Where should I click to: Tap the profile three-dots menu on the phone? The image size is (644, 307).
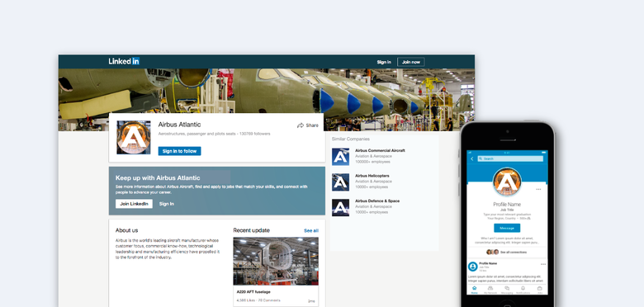[538, 190]
